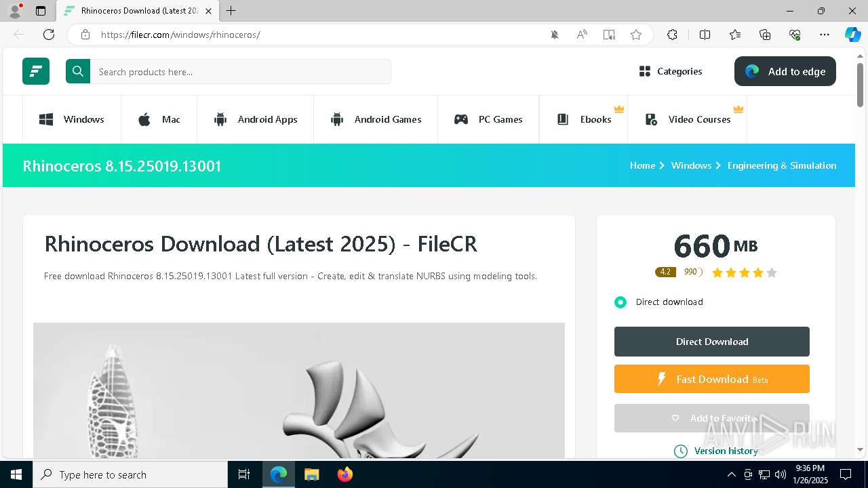The image size is (868, 488).
Task: Click the Rhinoceros preview image
Action: pyautogui.click(x=299, y=390)
